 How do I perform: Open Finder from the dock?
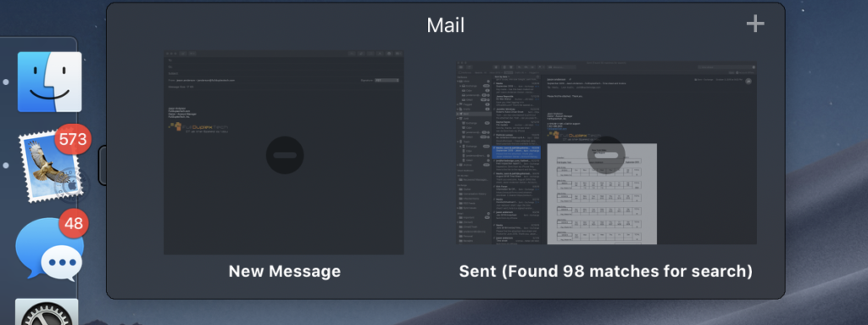[x=49, y=82]
